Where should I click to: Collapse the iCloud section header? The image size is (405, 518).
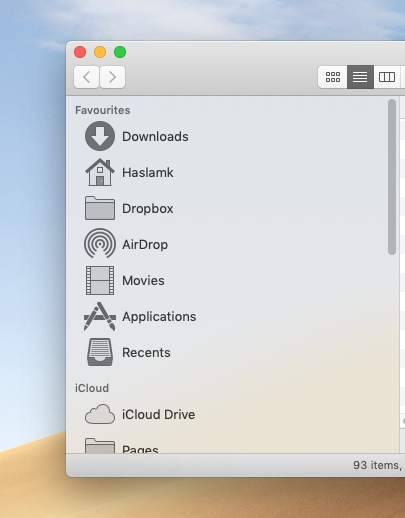point(92,388)
